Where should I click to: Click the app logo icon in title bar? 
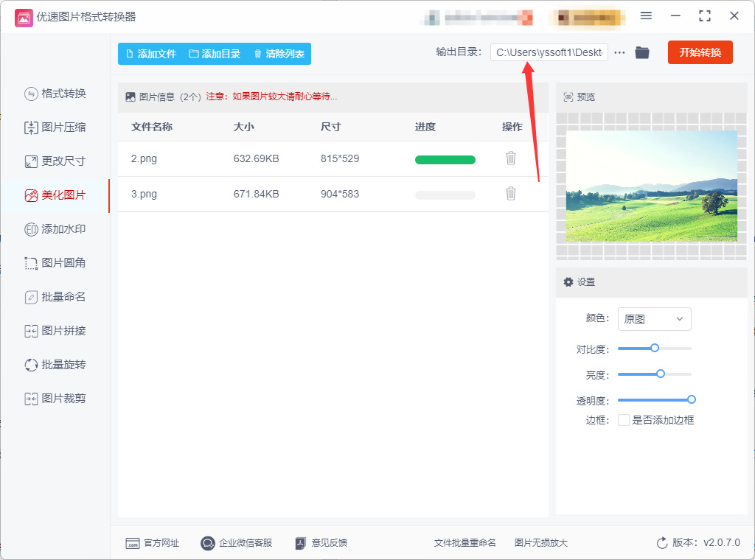[24, 18]
